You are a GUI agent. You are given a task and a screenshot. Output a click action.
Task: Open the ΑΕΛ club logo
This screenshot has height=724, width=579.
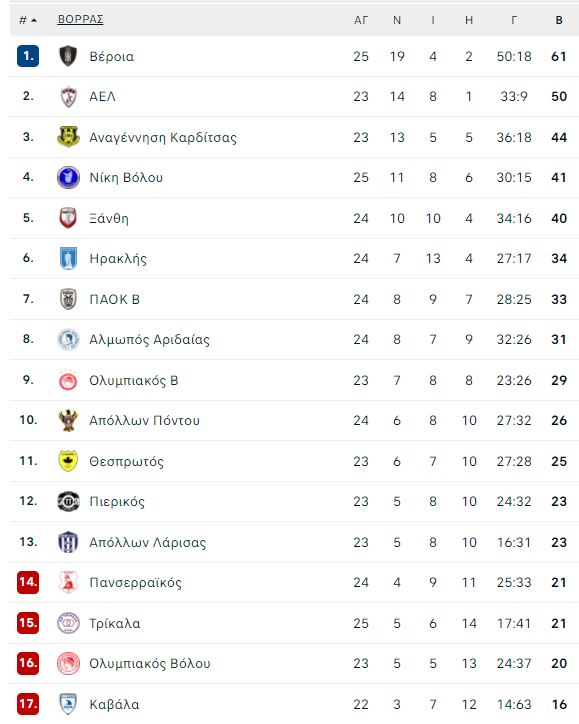[68, 97]
